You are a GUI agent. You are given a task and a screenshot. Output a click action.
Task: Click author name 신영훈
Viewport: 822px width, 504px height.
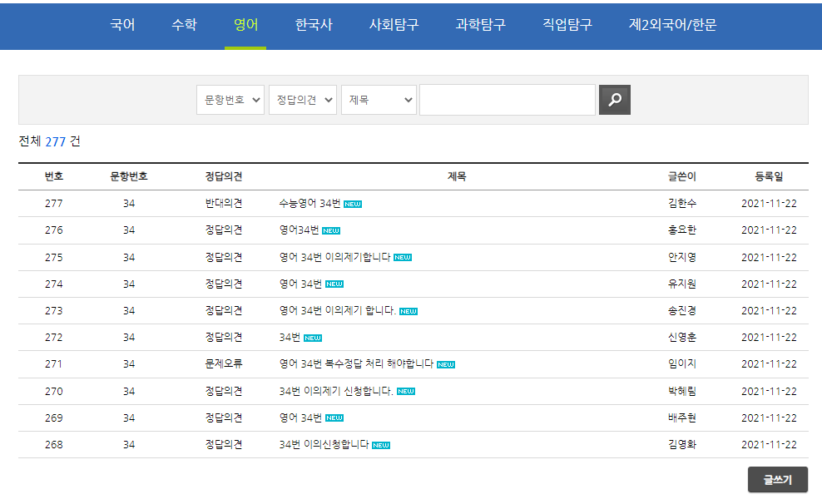click(682, 338)
